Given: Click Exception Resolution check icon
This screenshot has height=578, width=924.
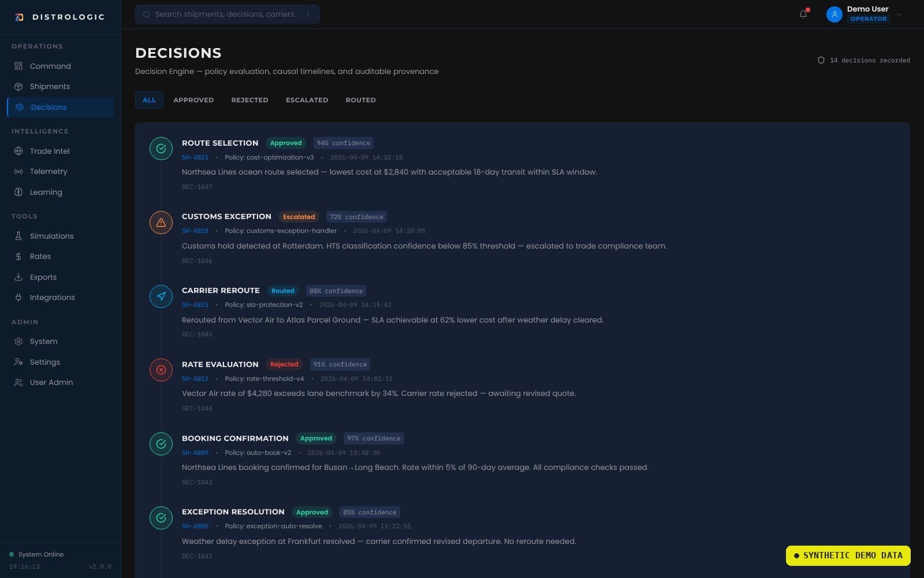Looking at the screenshot, I should [161, 517].
